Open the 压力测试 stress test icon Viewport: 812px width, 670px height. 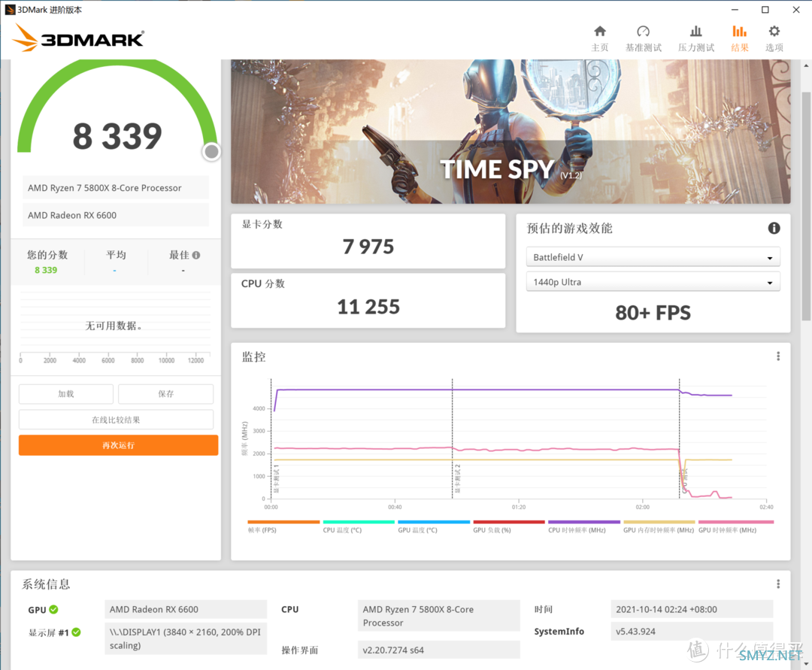point(696,32)
